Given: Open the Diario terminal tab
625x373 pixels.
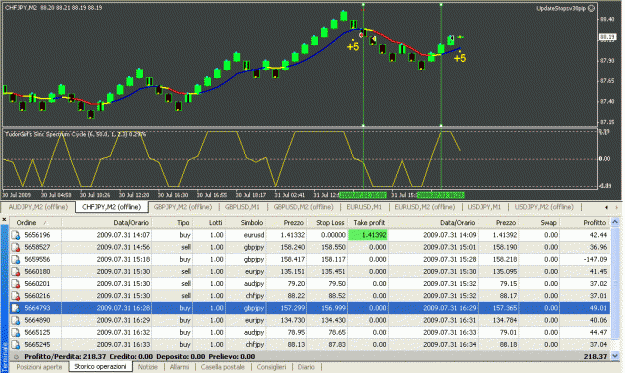Looking at the screenshot, I should pyautogui.click(x=306, y=367).
